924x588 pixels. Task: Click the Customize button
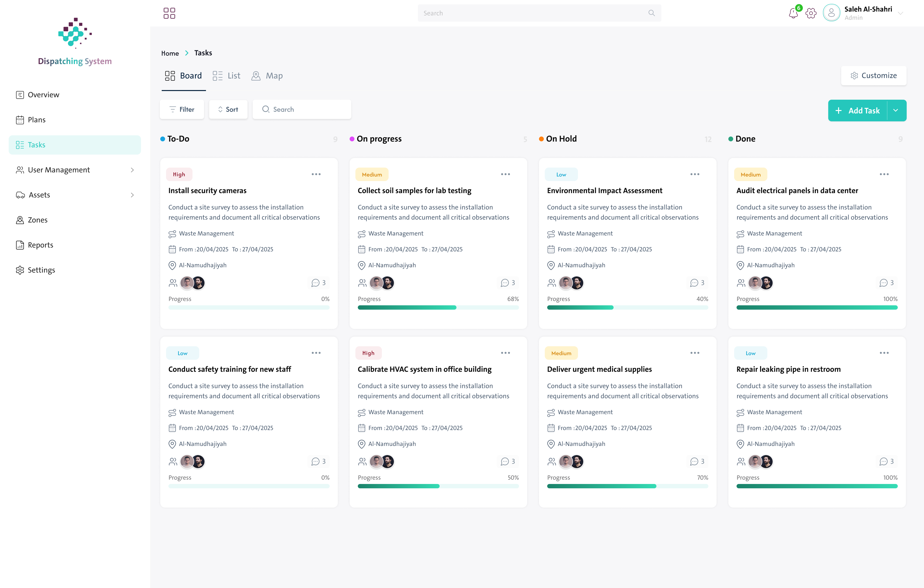pos(874,76)
